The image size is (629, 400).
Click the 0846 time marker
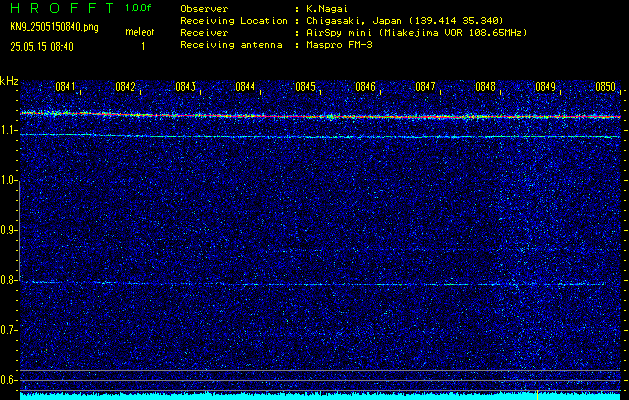365,87
